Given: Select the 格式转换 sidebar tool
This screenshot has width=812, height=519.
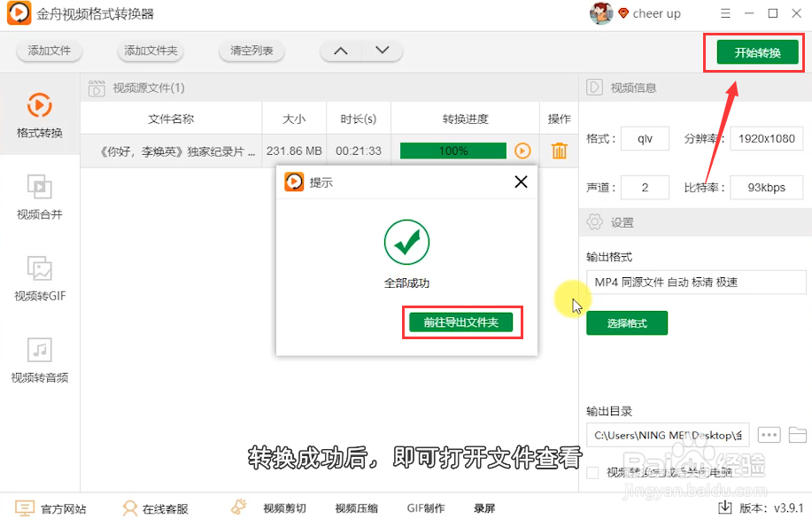Looking at the screenshot, I should [39, 111].
